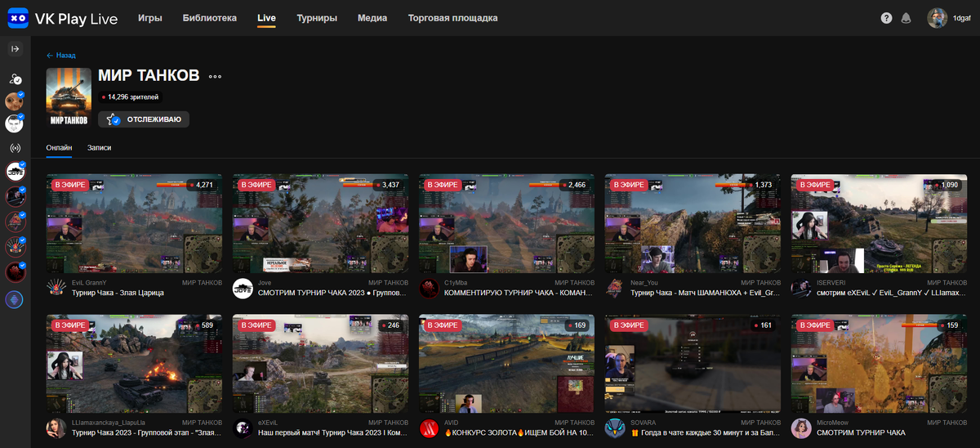
Task: Click the 14,296 зрителей viewer count badge
Action: pyautogui.click(x=131, y=97)
